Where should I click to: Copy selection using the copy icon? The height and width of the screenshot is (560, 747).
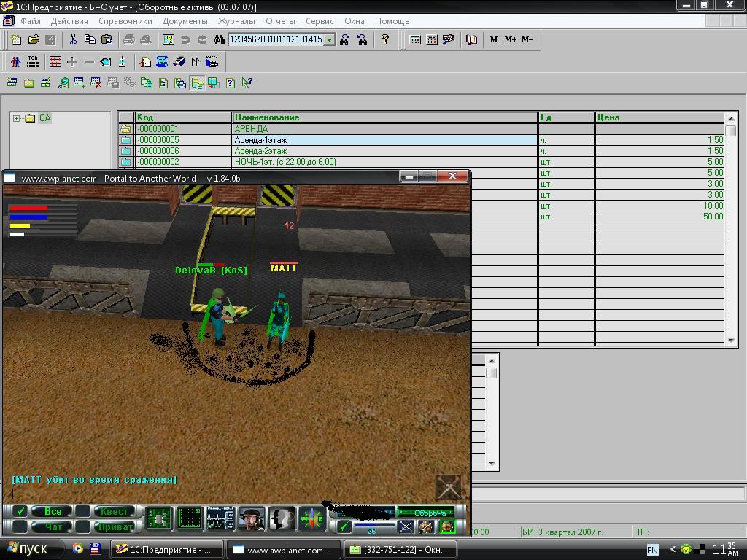(90, 40)
